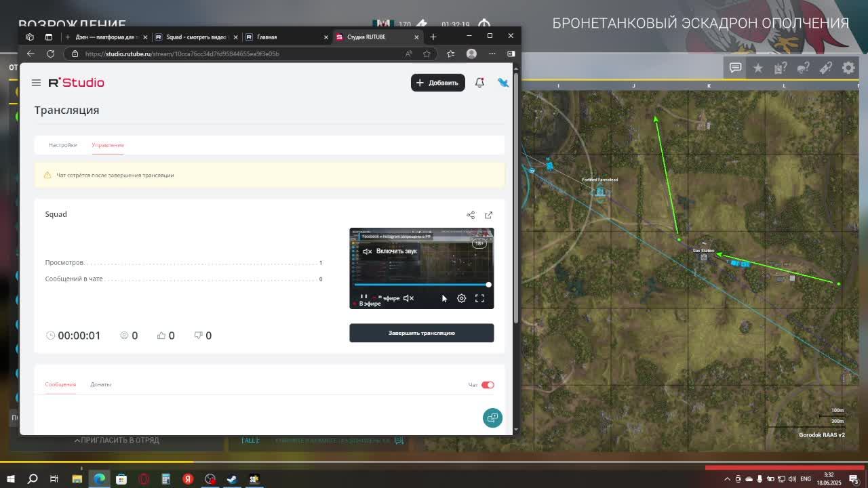Image resolution: width=868 pixels, height=488 pixels.
Task: Click the stream duration timer 00:00:01
Action: pyautogui.click(x=79, y=335)
